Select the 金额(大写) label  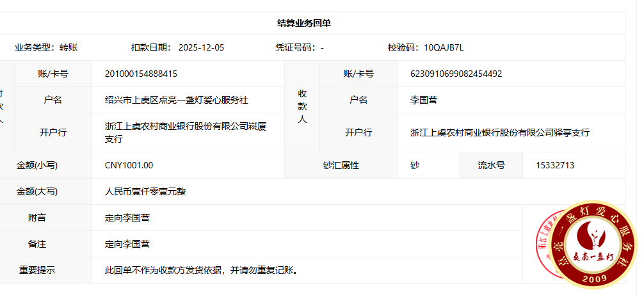point(37,191)
